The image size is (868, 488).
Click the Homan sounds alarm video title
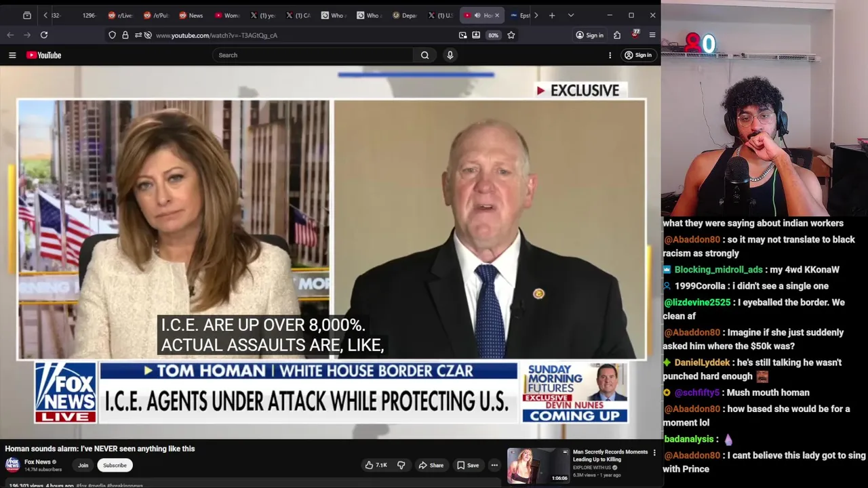[100, 449]
